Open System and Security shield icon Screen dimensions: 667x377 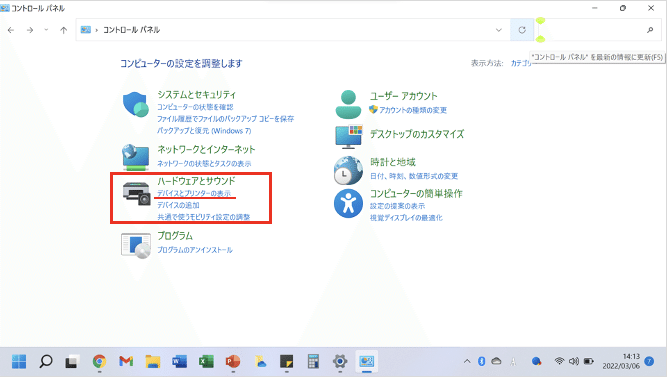[x=136, y=104]
